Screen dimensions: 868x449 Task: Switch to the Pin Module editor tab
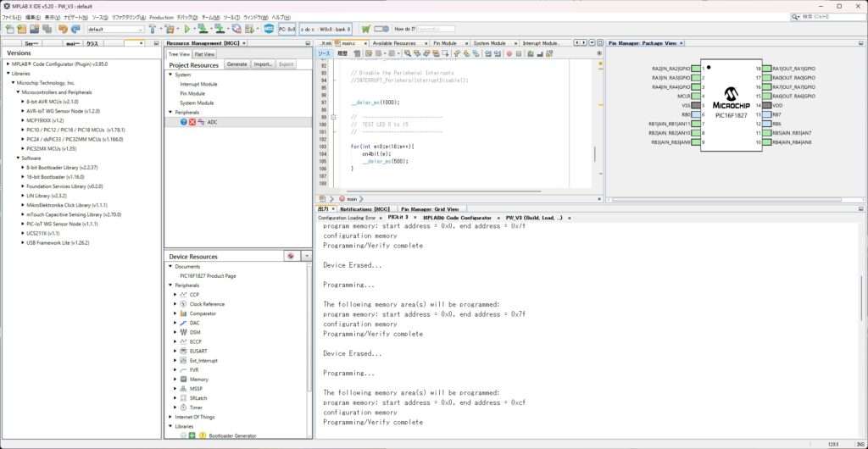(x=444, y=43)
